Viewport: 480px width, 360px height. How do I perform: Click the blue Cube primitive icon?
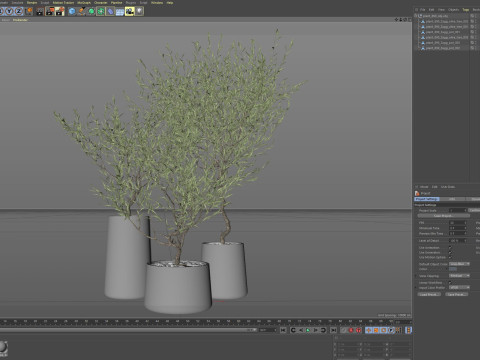(x=72, y=11)
